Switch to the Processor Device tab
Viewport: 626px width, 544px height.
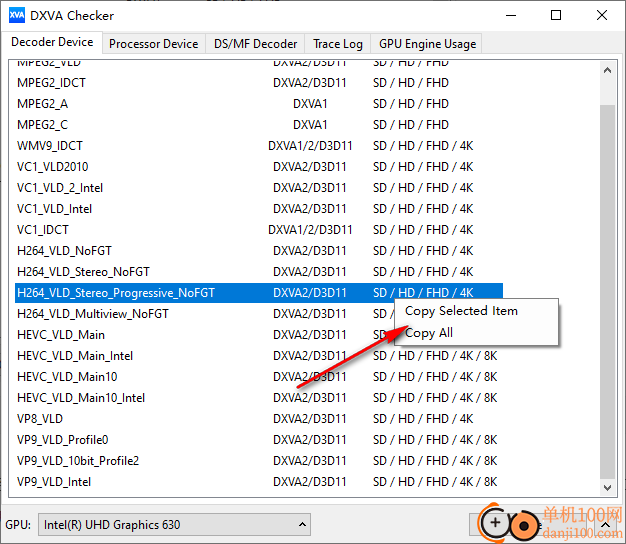pyautogui.click(x=154, y=44)
